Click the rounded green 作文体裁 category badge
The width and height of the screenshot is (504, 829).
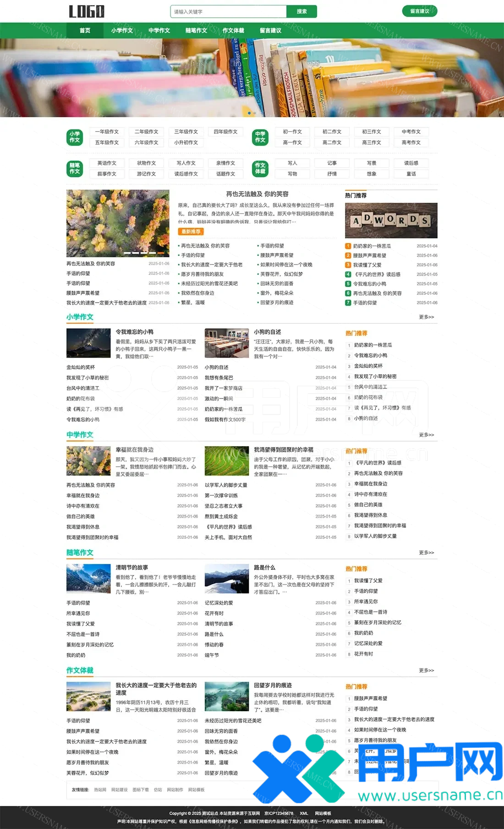260,168
